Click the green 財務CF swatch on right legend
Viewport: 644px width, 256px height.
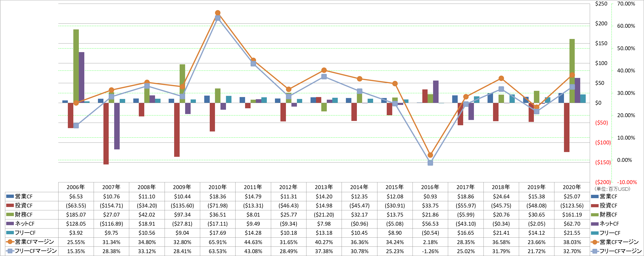(595, 215)
